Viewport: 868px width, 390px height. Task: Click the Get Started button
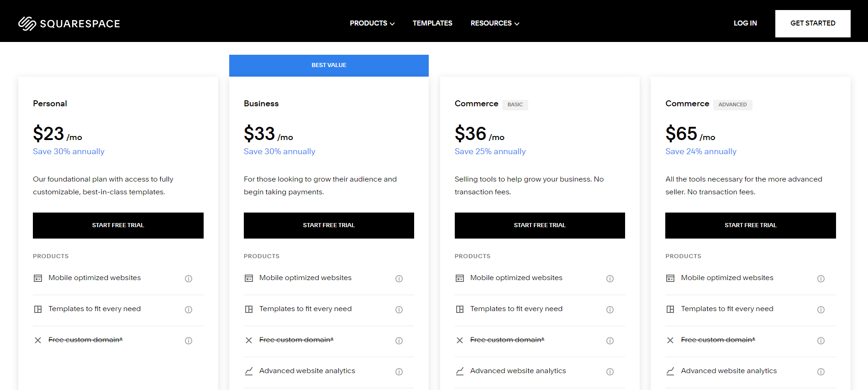[x=813, y=23]
